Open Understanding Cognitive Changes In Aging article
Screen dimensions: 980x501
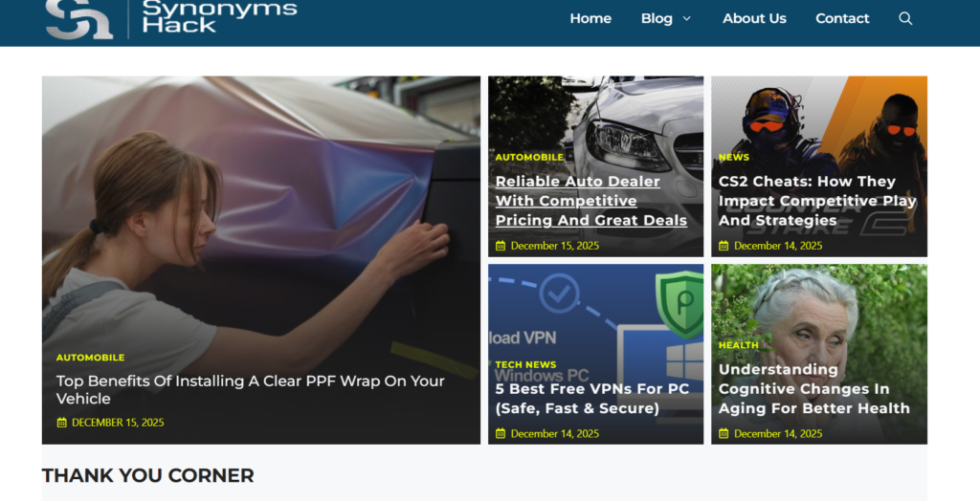[x=813, y=388]
